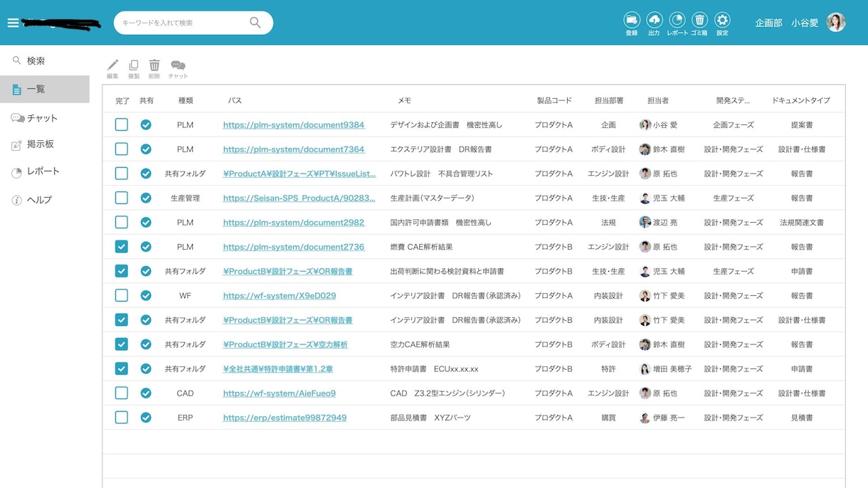Click shared check icon for estimate99872949 row
Viewport: 868px width, 488px height.
coord(146,418)
